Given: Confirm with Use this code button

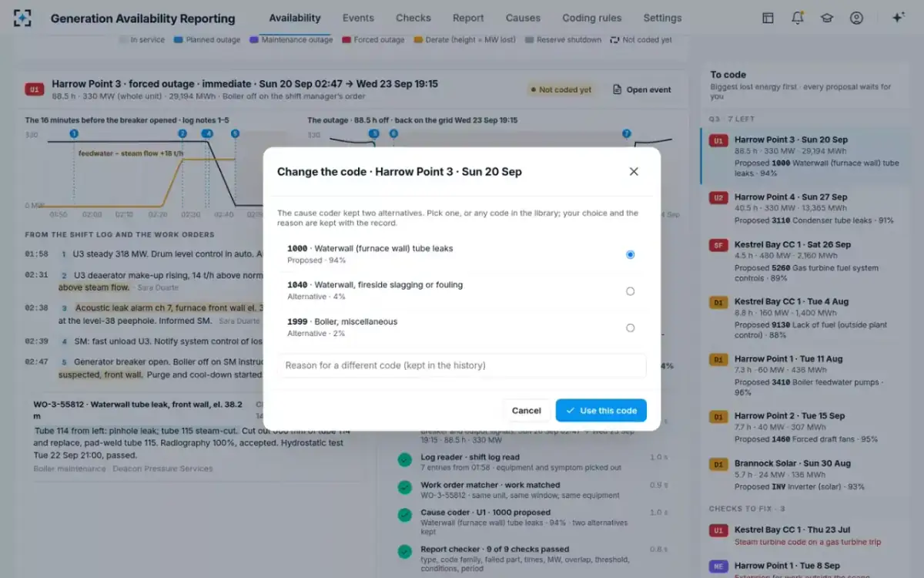Looking at the screenshot, I should pyautogui.click(x=601, y=411).
